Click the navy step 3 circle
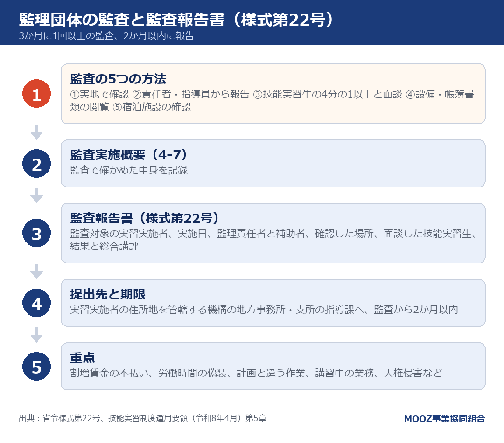 [x=37, y=233]
